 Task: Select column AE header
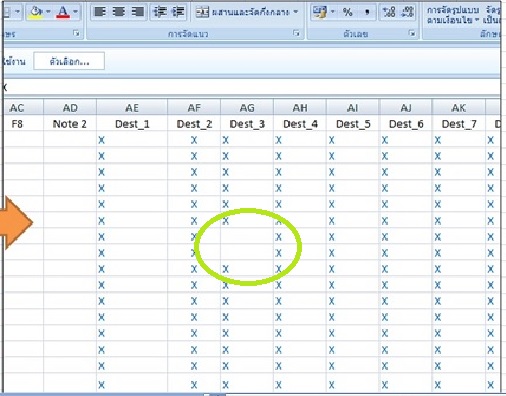pos(132,108)
